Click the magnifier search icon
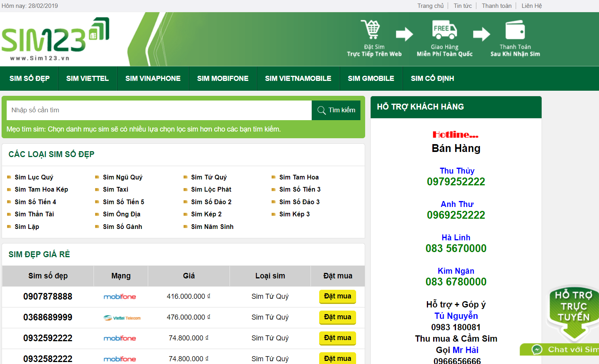This screenshot has height=364, width=599. point(322,110)
